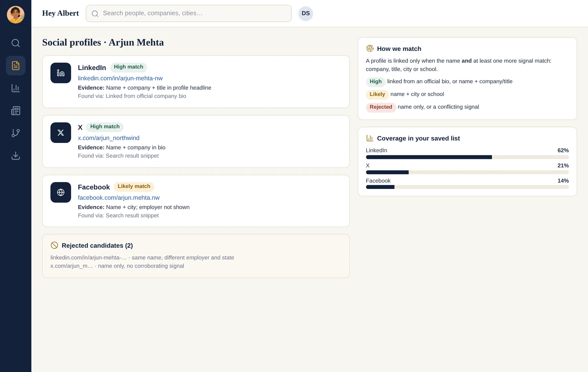Click LinkedIn High match badge
Screen dimensions: 588x372
pos(128,67)
